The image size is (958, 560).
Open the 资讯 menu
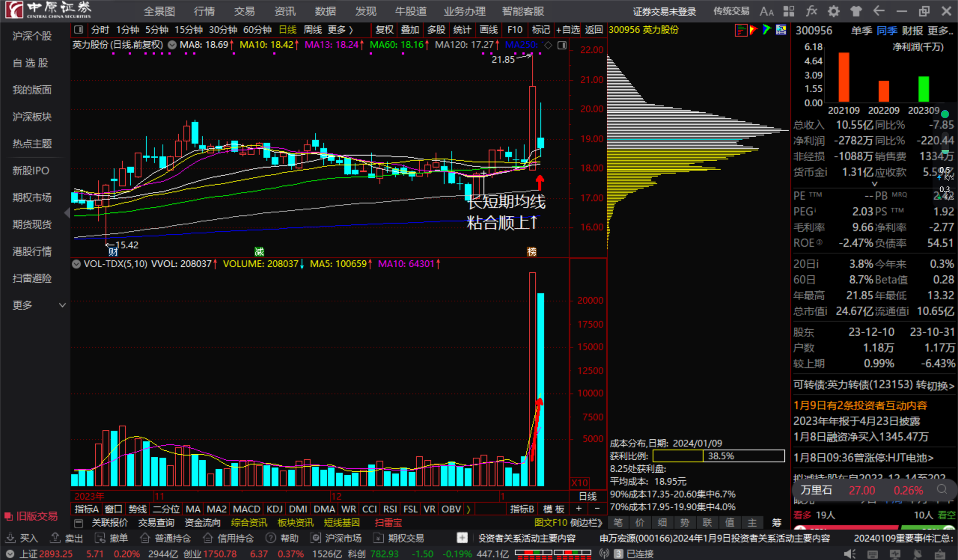point(285,11)
